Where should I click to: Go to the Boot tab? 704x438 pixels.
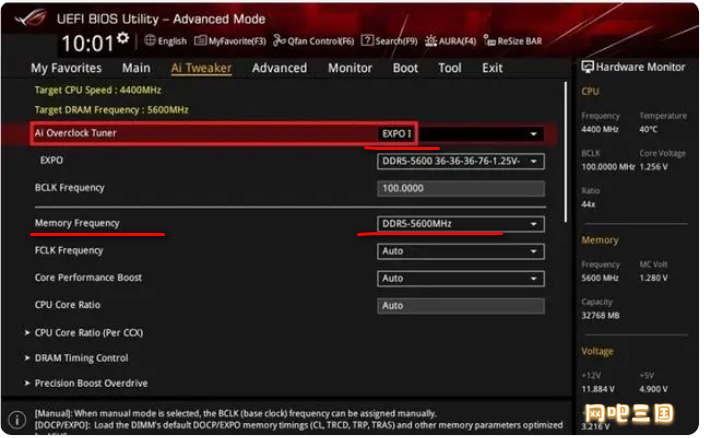click(x=405, y=68)
